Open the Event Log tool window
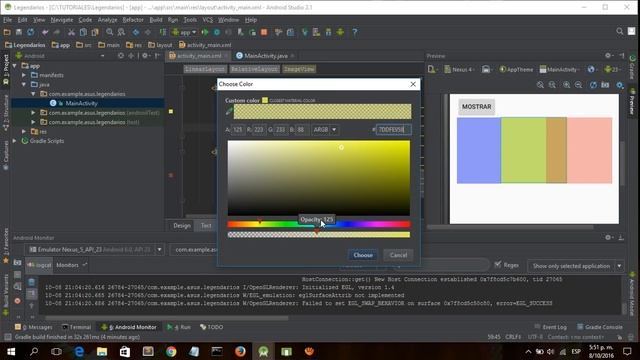Screen dimensions: 640x360 (x=551, y=327)
